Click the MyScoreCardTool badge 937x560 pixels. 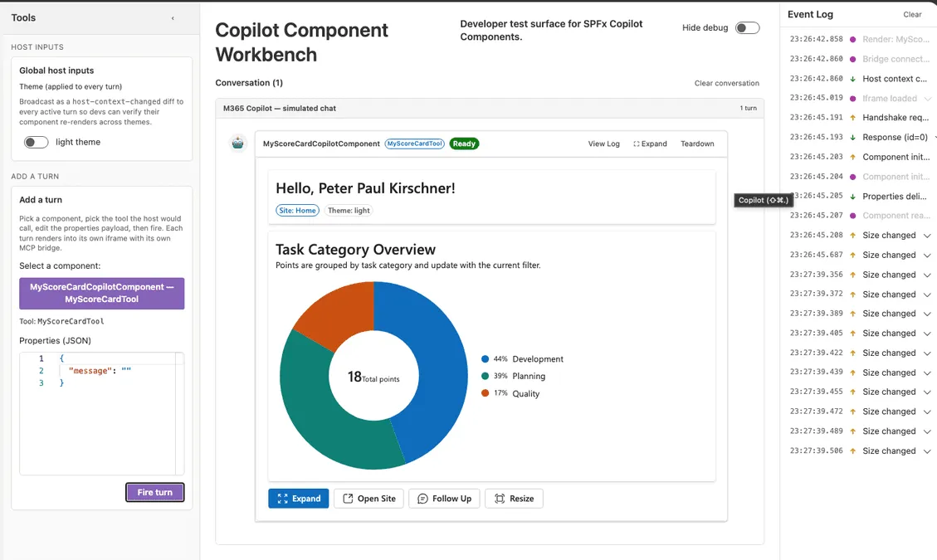click(x=415, y=144)
